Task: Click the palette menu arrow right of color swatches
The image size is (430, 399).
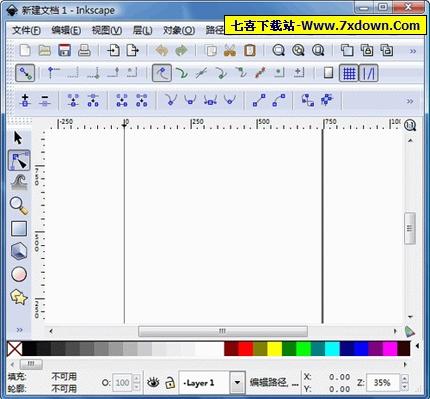Action: coord(417,346)
